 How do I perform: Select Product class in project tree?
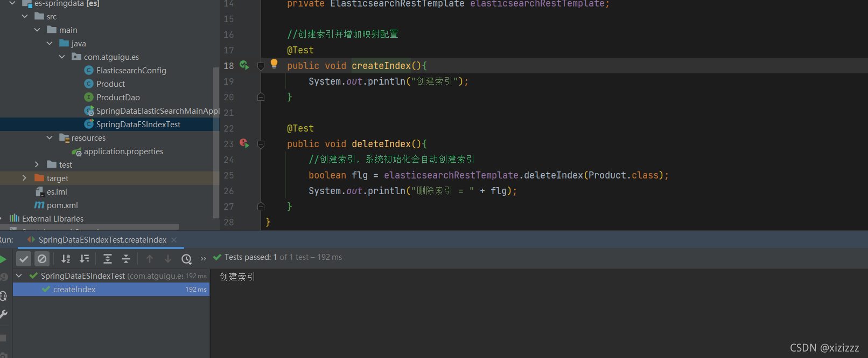110,84
